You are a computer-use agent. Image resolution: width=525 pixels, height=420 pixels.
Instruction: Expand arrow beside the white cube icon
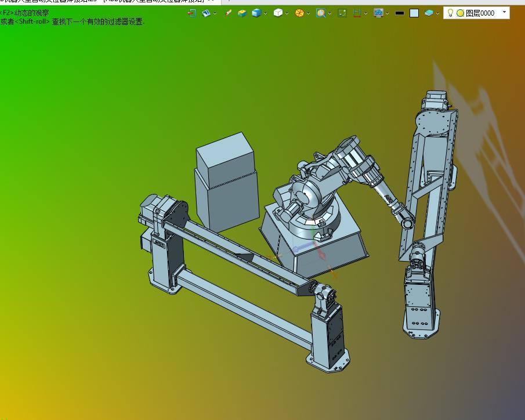tap(287, 14)
